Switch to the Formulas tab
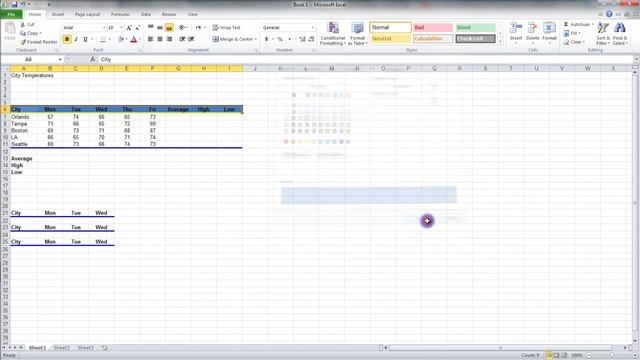This screenshot has height=360, width=640. click(120, 14)
